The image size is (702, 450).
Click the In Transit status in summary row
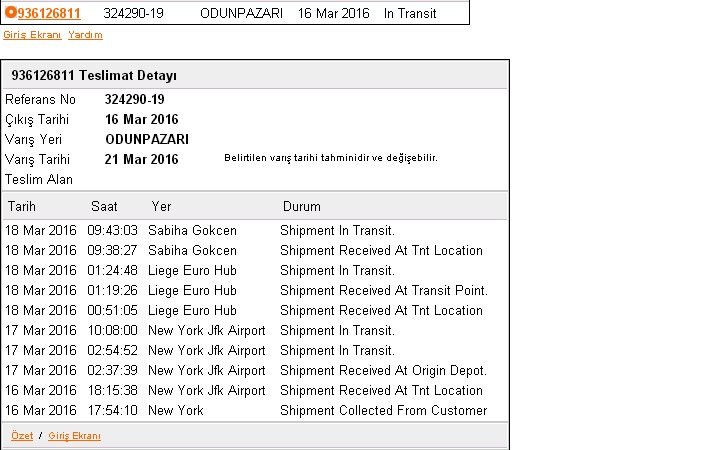(x=410, y=13)
